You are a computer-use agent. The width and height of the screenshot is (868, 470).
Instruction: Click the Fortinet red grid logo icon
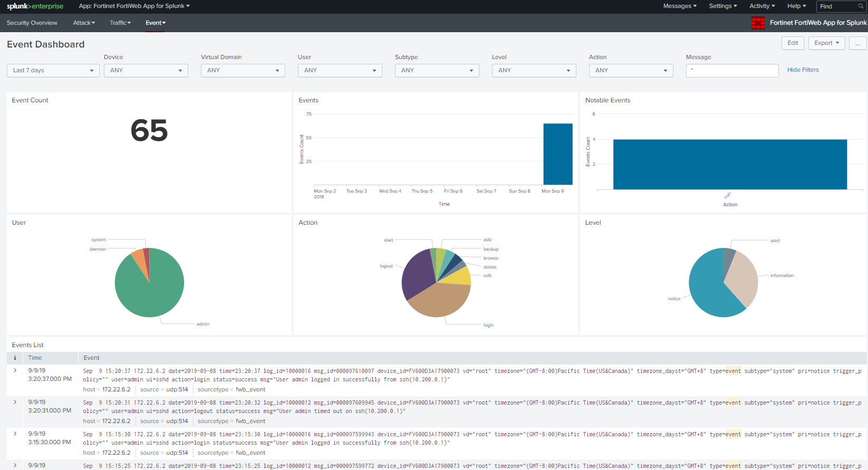[758, 23]
